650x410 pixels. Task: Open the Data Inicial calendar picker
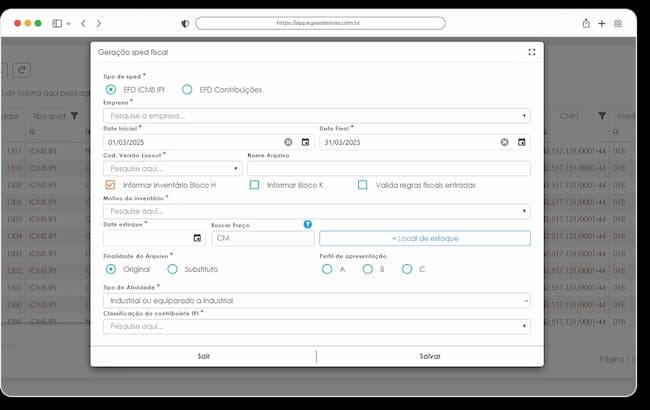tap(306, 142)
